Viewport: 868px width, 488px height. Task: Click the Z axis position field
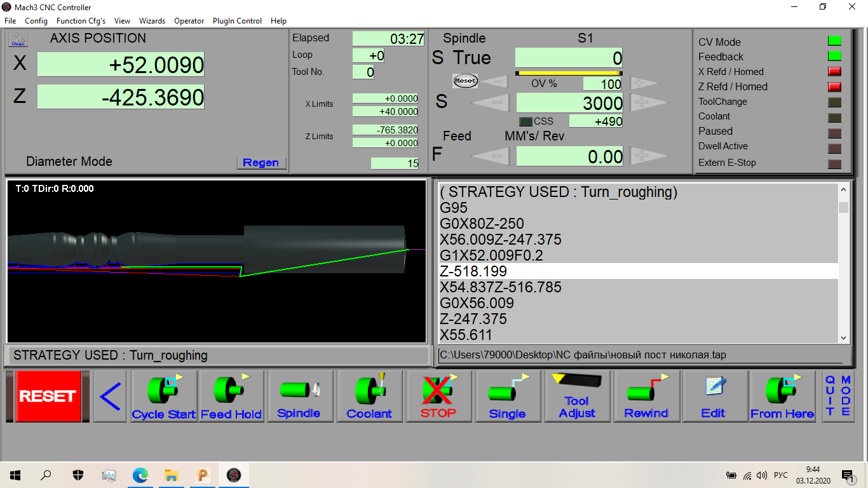pos(121,97)
